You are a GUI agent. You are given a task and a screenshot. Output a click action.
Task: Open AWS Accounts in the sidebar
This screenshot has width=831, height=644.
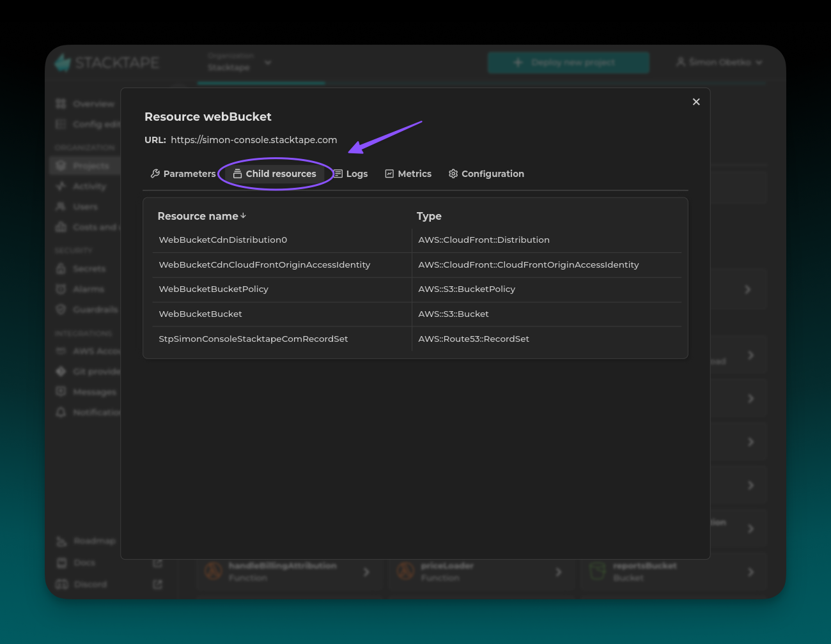87,351
